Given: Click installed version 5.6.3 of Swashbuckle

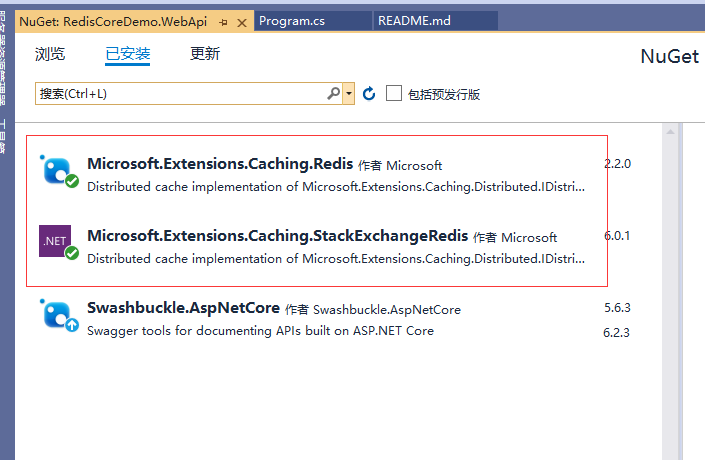Looking at the screenshot, I should point(617,308).
